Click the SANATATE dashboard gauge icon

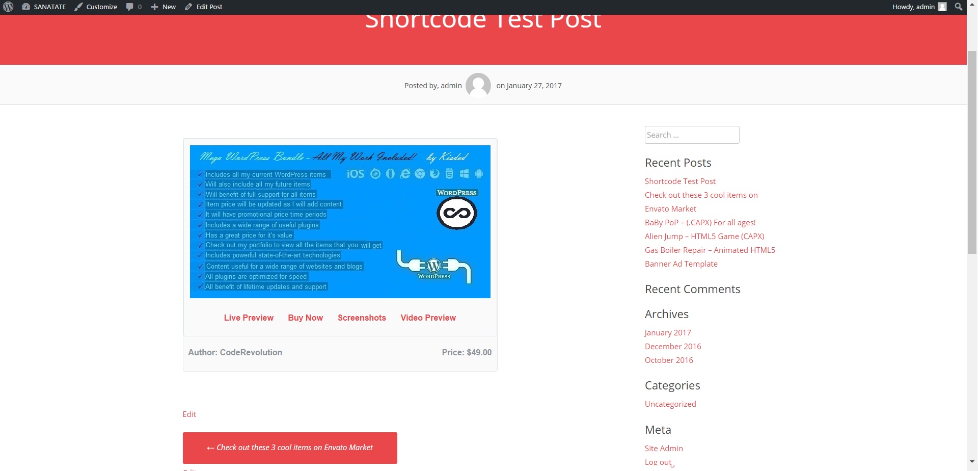click(26, 7)
